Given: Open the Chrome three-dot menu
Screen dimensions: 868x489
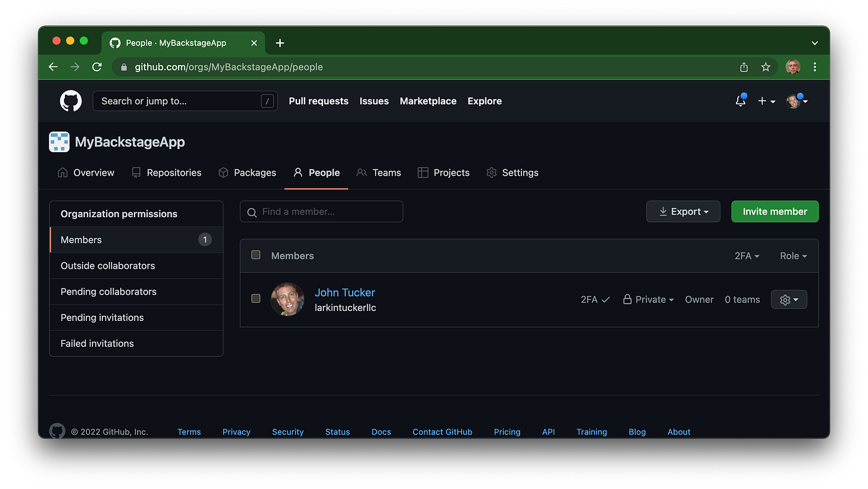Looking at the screenshot, I should pos(815,67).
